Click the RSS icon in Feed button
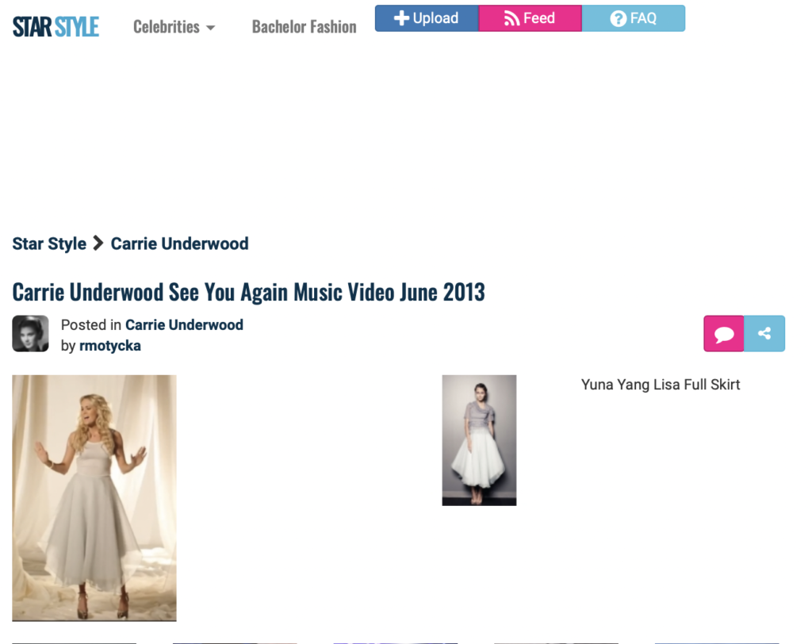The height and width of the screenshot is (644, 812). [x=512, y=18]
